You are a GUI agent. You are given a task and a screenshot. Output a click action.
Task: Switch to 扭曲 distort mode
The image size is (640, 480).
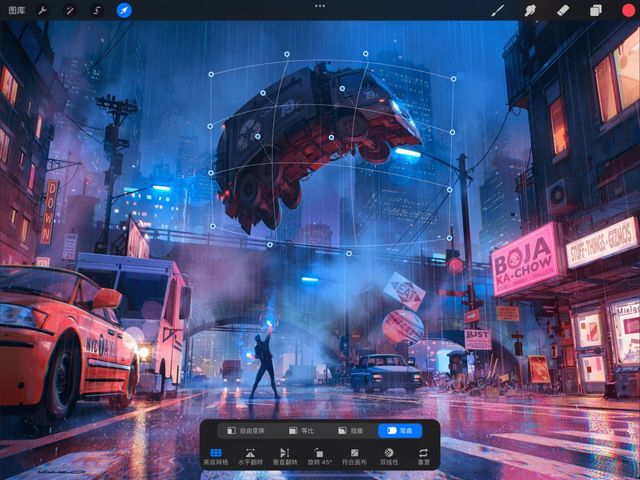click(x=351, y=431)
